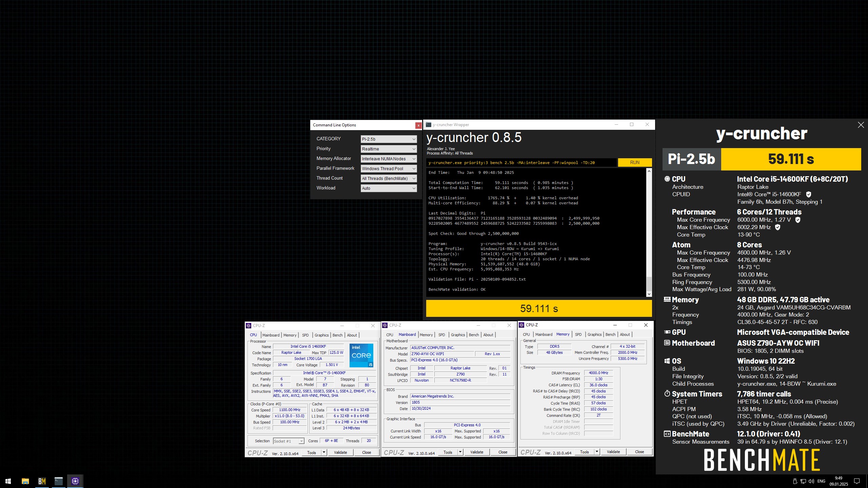Image resolution: width=868 pixels, height=488 pixels.
Task: Open CPU tab in third CPU-Z window
Action: (x=526, y=334)
